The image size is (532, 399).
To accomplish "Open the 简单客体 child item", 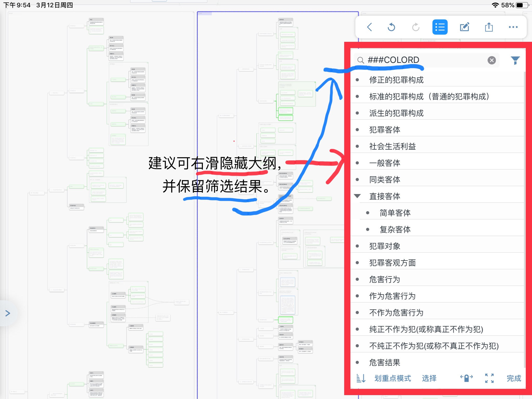I will tap(437, 213).
